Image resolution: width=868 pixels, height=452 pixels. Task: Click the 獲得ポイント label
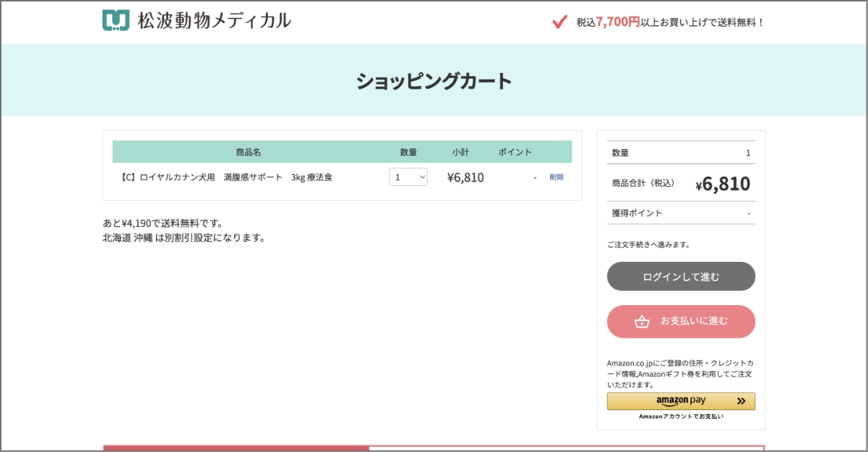tap(637, 213)
